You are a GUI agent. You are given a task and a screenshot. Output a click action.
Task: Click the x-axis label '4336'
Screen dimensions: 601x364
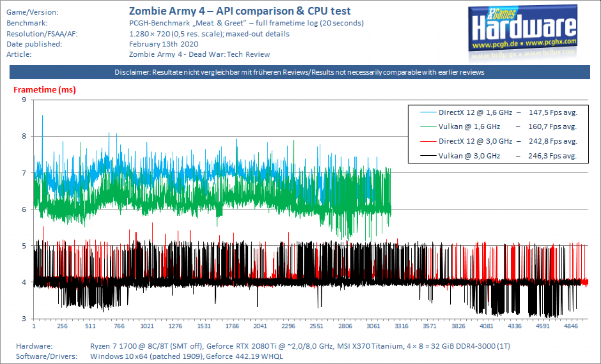point(515,326)
